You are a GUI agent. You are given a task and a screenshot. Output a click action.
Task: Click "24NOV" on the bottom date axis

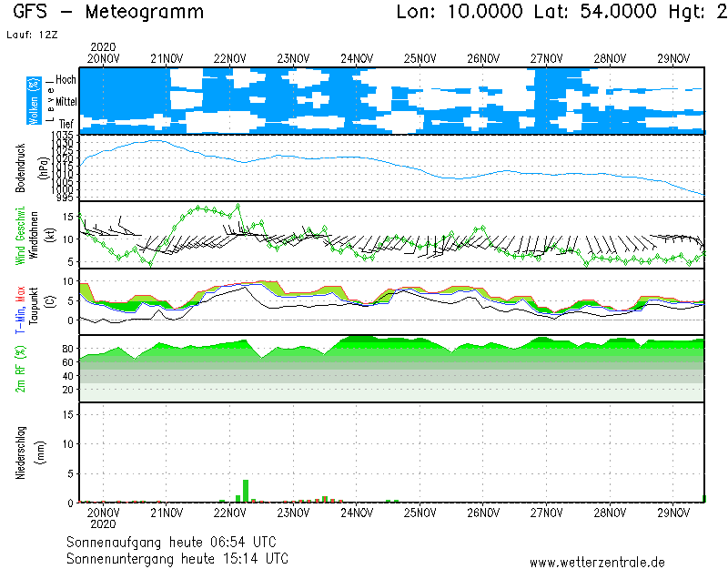tap(357, 513)
